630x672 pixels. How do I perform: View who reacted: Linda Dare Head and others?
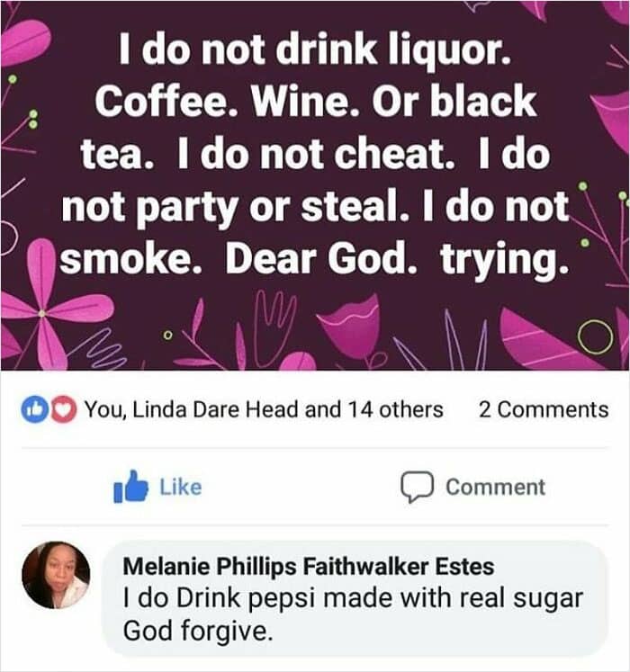click(x=264, y=410)
